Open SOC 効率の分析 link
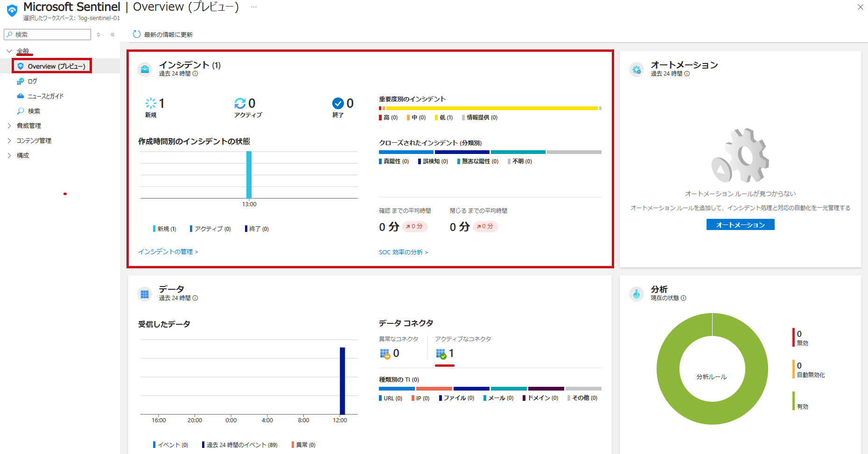Image resolution: width=868 pixels, height=454 pixels. point(403,252)
